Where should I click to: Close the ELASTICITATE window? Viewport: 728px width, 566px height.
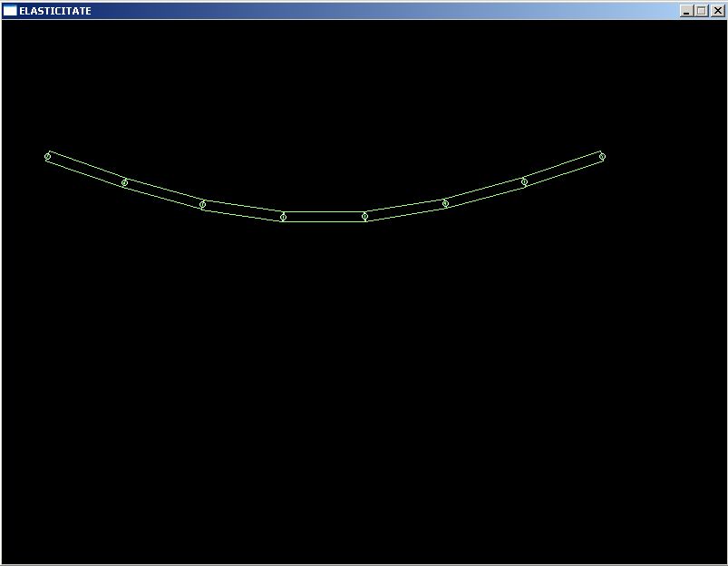[717, 11]
